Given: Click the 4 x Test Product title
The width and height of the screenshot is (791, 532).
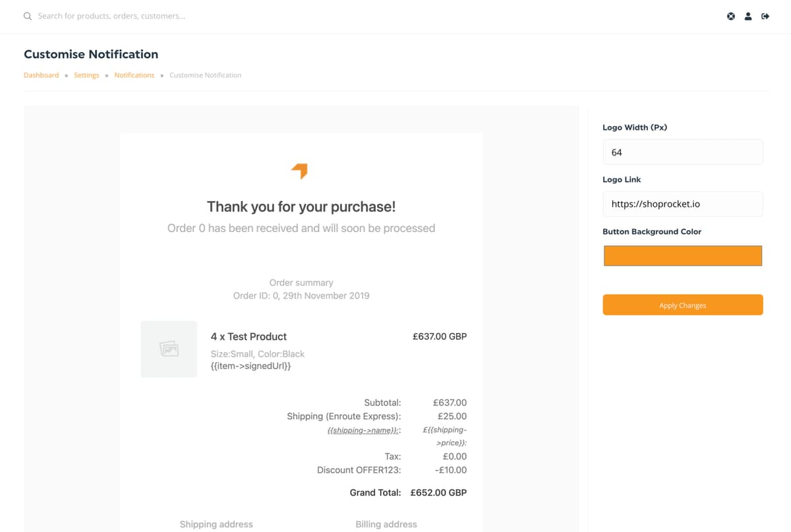Looking at the screenshot, I should 249,336.
